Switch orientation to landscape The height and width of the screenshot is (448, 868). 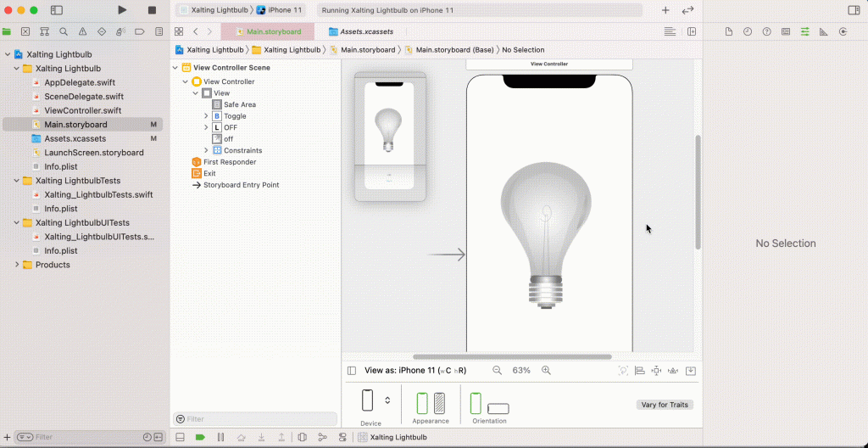click(x=498, y=409)
